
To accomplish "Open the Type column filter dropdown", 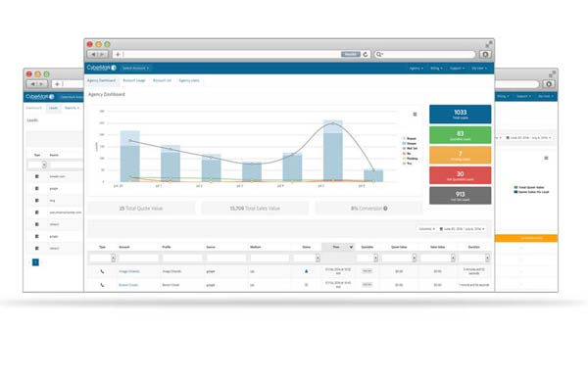I will (102, 258).
